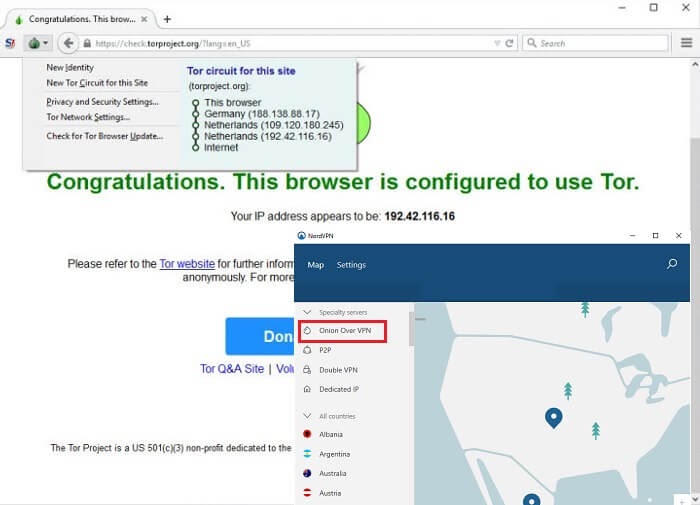Click the Australia flag icon

307,473
